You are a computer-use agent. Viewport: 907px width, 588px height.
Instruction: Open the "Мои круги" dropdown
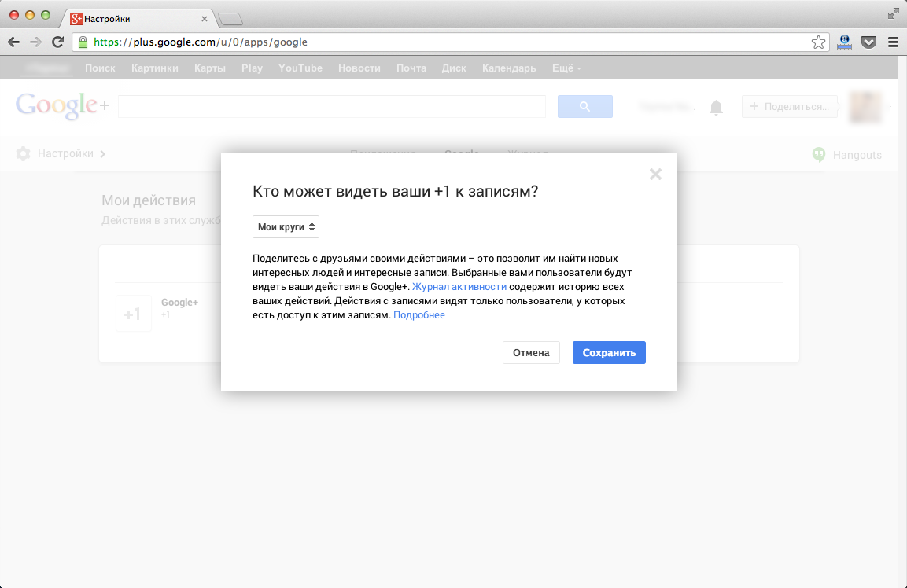286,226
